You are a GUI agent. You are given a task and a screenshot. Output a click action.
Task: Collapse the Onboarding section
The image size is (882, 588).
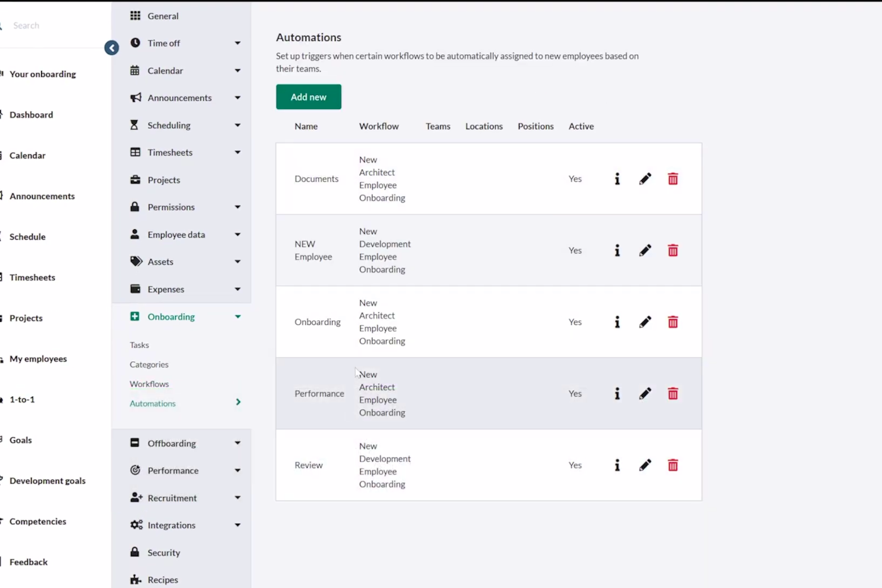coord(238,317)
